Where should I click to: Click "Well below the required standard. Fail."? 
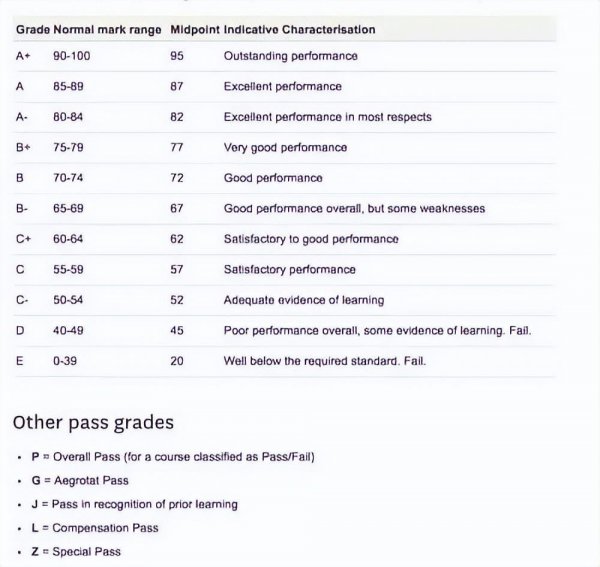(324, 361)
